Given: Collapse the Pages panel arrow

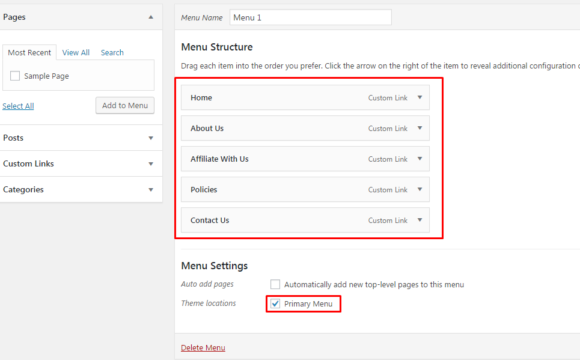Looking at the screenshot, I should [x=151, y=17].
